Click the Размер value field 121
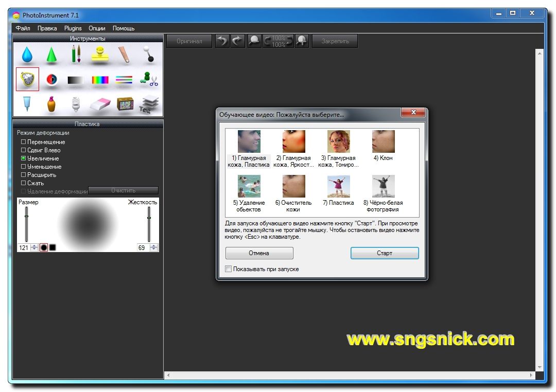556x392 pixels. 24,247
